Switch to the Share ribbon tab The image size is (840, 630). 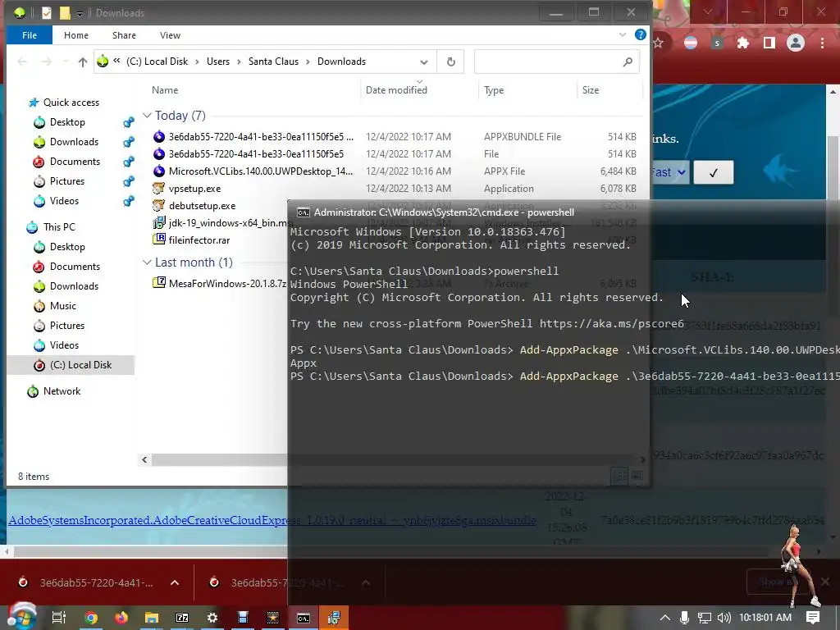[x=124, y=35]
